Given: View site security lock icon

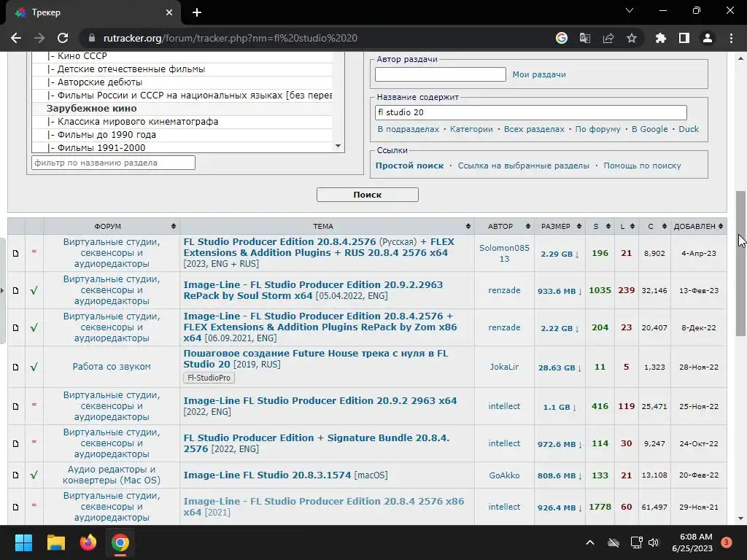Looking at the screenshot, I should 93,38.
